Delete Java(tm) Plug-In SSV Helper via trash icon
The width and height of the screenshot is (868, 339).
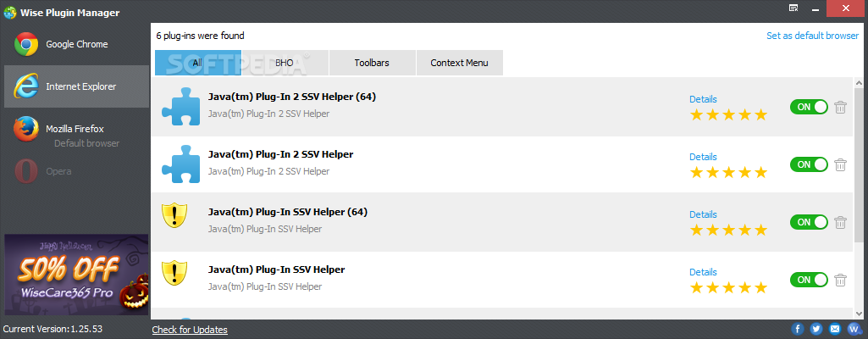pos(840,280)
